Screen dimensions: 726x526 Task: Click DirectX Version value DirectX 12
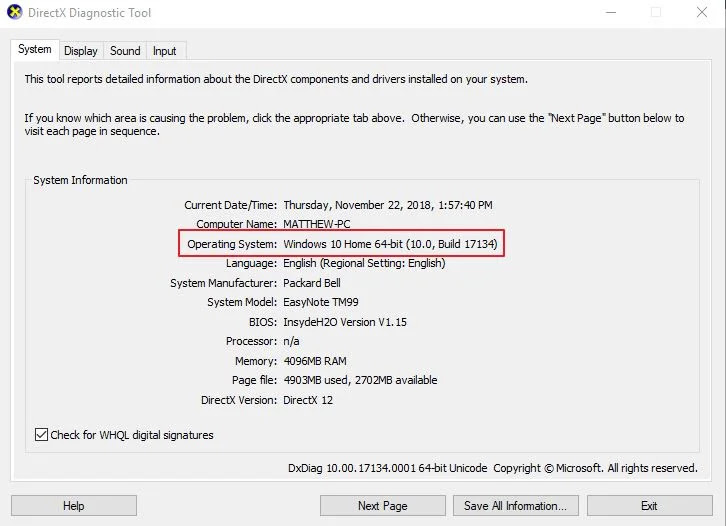pyautogui.click(x=308, y=400)
